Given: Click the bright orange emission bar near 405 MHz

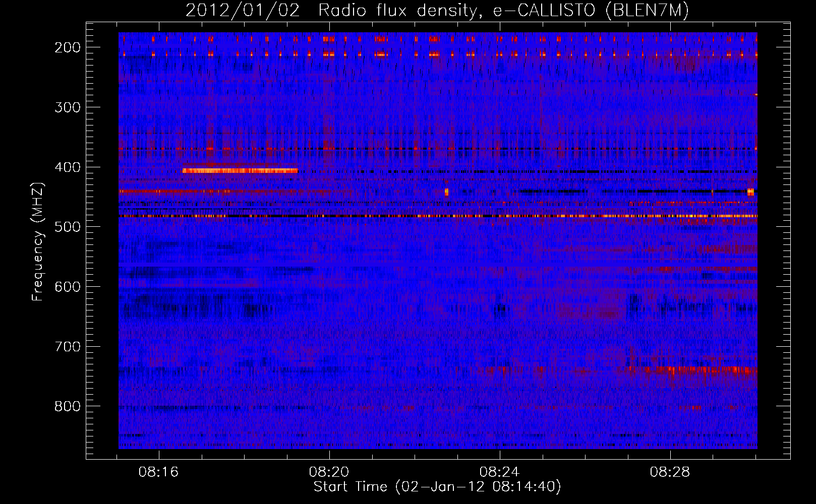Looking at the screenshot, I should click(240, 170).
